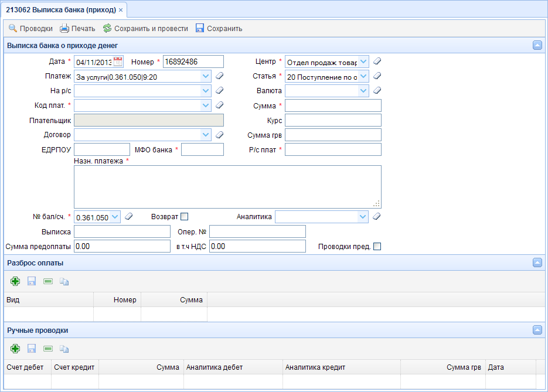Open the Центр dropdown list
The height and width of the screenshot is (392, 548).
pyautogui.click(x=363, y=62)
